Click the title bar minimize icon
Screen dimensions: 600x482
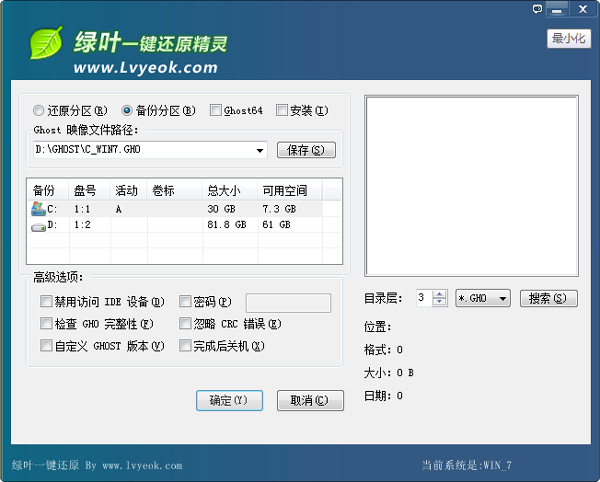point(557,9)
